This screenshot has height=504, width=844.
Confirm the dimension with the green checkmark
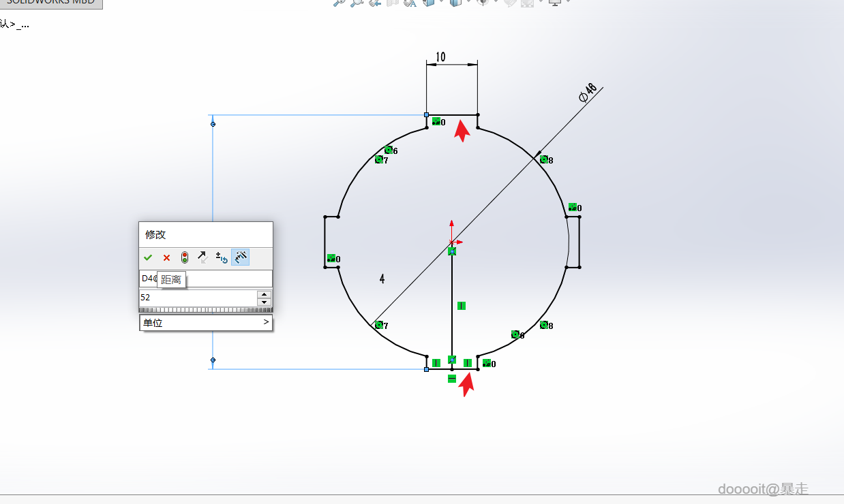pos(148,257)
